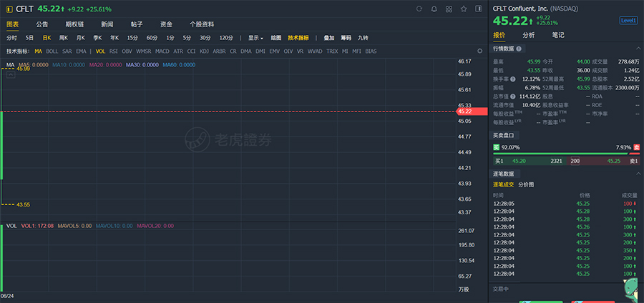Viewport: 644px width, 303px height.
Task: Click the 绘图 drawing tools button
Action: point(276,38)
